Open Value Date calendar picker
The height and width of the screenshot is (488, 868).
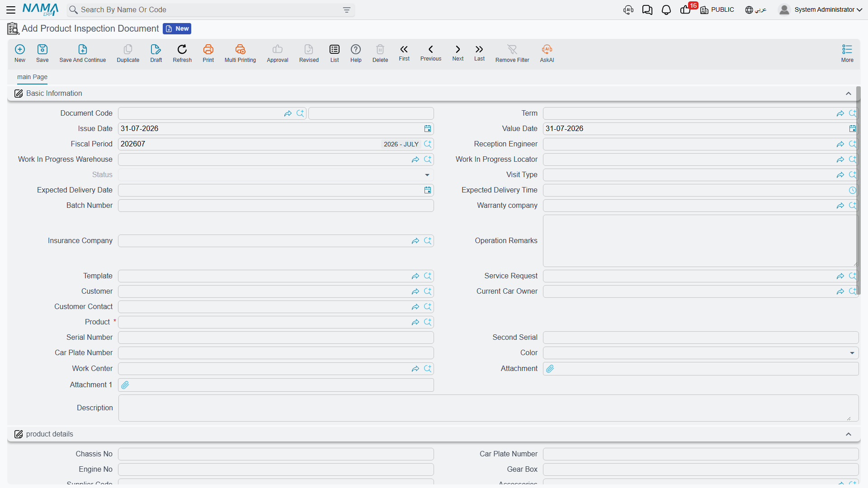(x=853, y=129)
